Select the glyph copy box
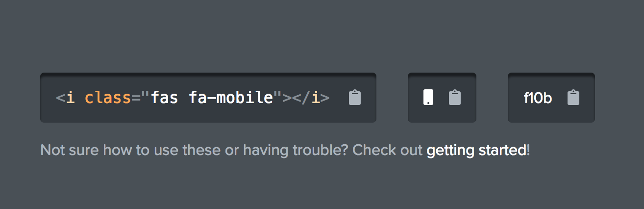The width and height of the screenshot is (644, 209). pyautogui.click(x=442, y=98)
